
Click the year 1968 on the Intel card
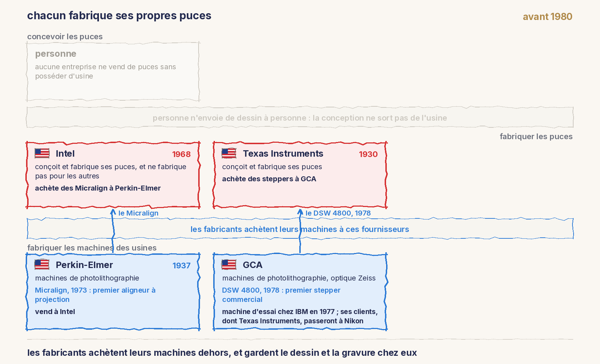(181, 154)
